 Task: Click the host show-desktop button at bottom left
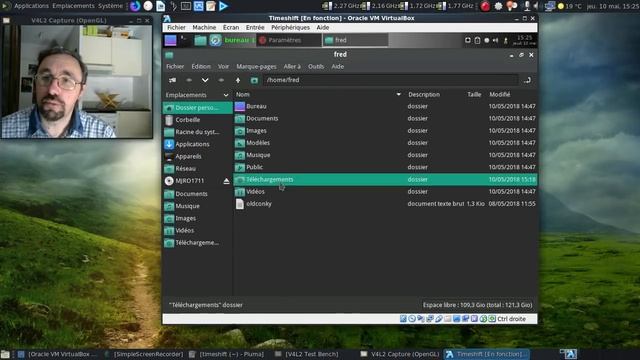point(5,354)
